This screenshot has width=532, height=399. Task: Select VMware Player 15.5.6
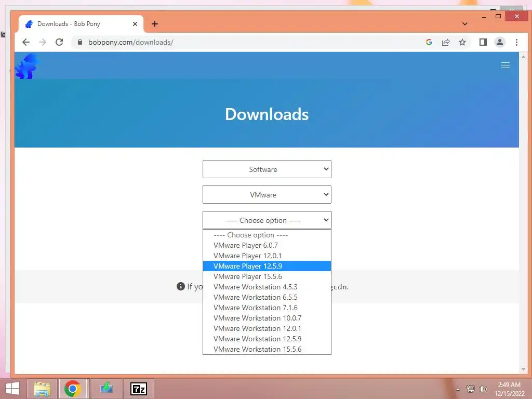point(267,276)
